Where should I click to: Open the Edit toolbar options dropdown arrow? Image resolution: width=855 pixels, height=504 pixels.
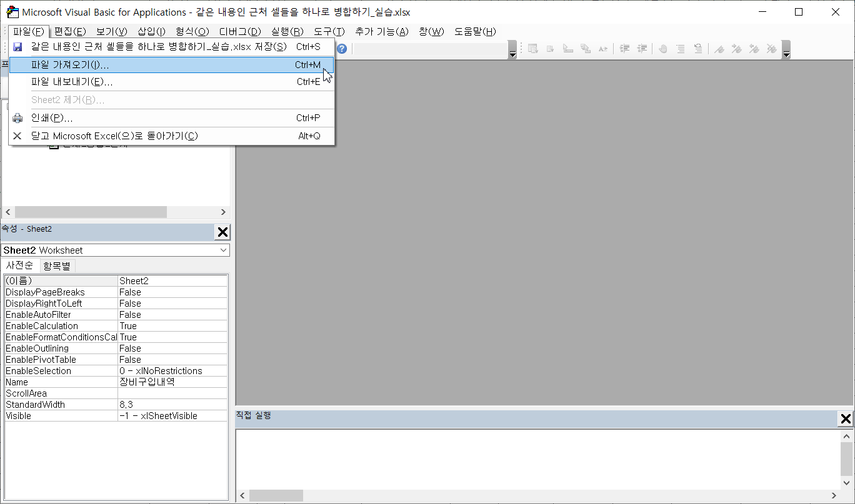(x=786, y=50)
